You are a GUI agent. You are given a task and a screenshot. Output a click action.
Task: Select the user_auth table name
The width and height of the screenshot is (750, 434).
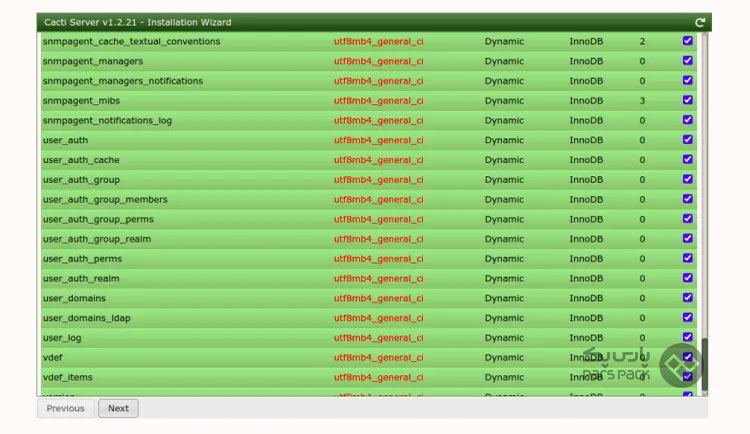click(x=66, y=140)
